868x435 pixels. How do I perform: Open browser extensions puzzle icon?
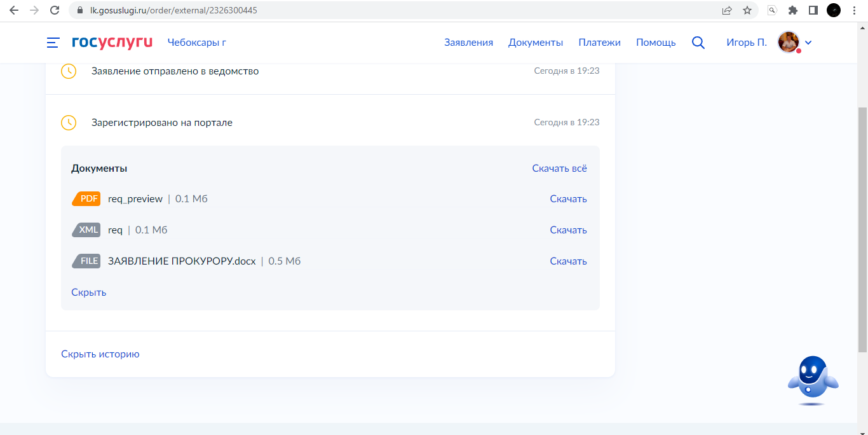pyautogui.click(x=792, y=10)
